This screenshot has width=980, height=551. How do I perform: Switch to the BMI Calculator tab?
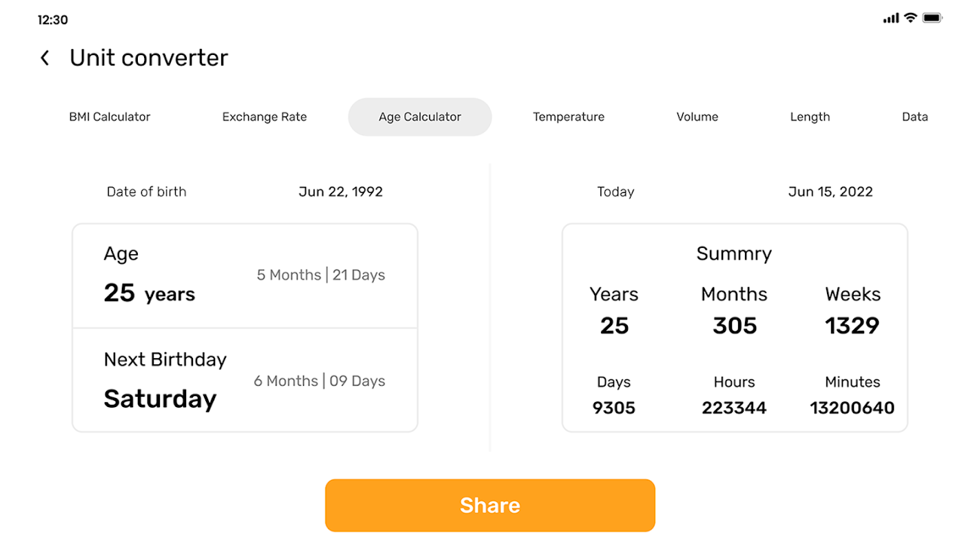pyautogui.click(x=110, y=117)
